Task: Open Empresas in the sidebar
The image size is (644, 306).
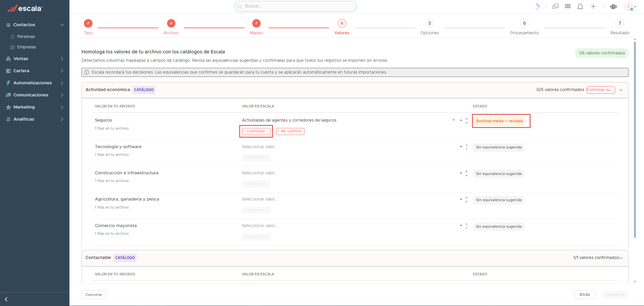Action: coord(26,47)
